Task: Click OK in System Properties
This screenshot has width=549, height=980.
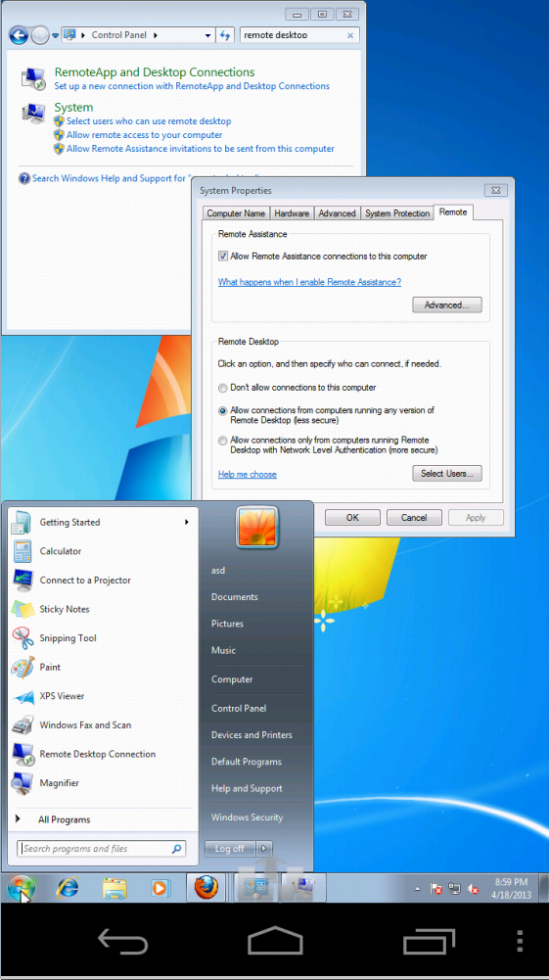Action: pyautogui.click(x=352, y=518)
